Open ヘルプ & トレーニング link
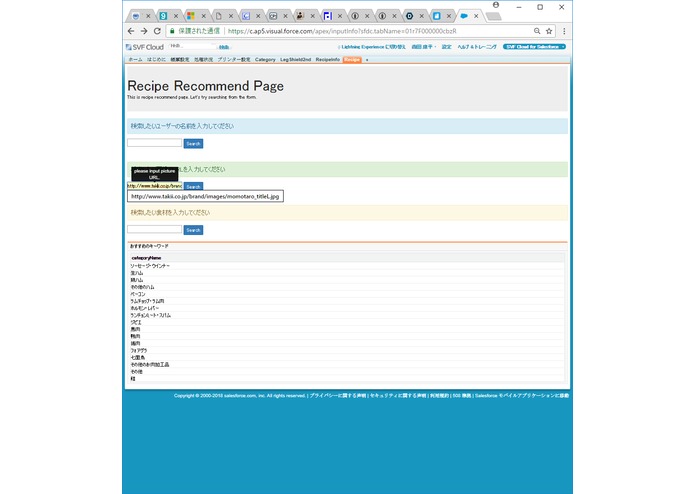 pyautogui.click(x=477, y=47)
